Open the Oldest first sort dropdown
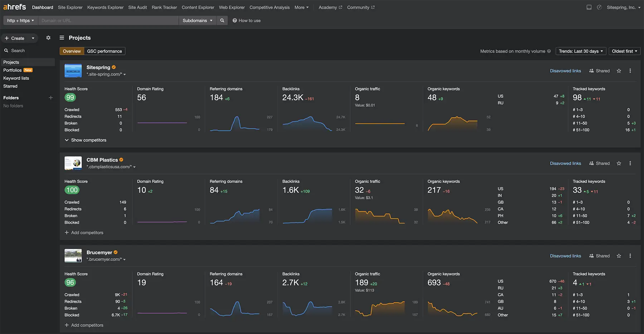 pyautogui.click(x=624, y=51)
